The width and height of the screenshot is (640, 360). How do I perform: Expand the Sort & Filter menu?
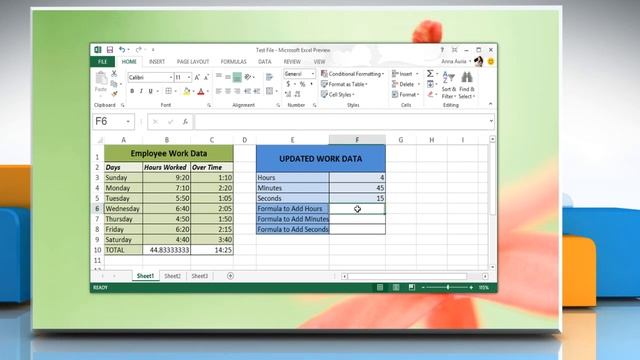(449, 86)
